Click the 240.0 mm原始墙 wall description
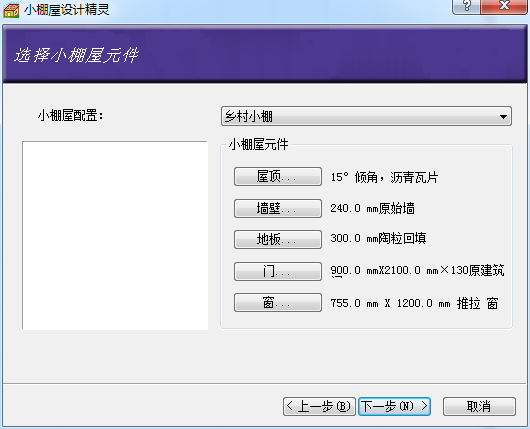The width and height of the screenshot is (530, 429). pos(372,208)
